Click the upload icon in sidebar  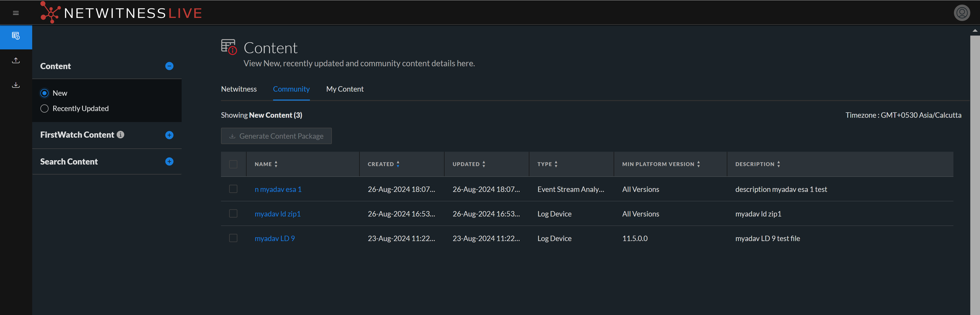click(16, 61)
